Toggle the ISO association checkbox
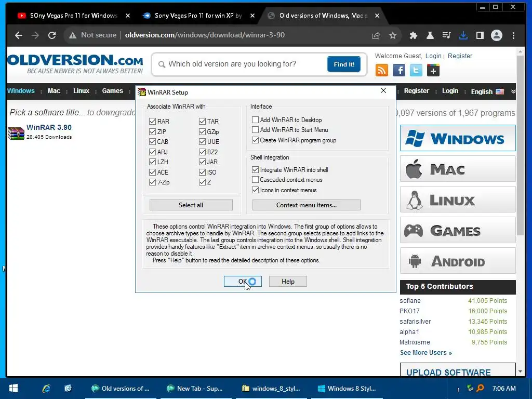Viewport: 532px width, 399px height. click(x=202, y=172)
